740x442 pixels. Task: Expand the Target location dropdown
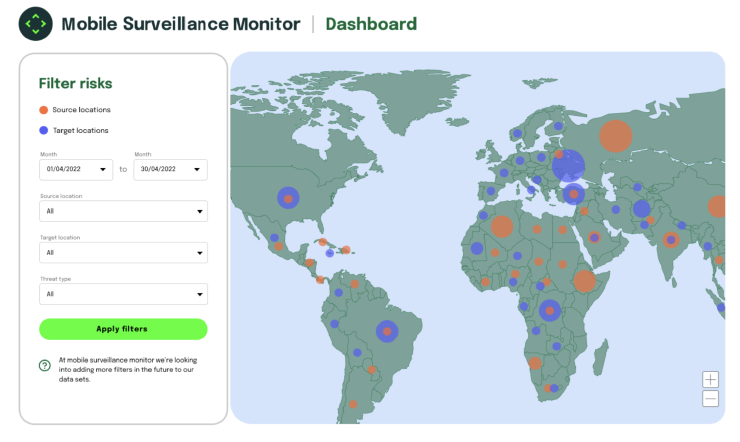point(123,253)
